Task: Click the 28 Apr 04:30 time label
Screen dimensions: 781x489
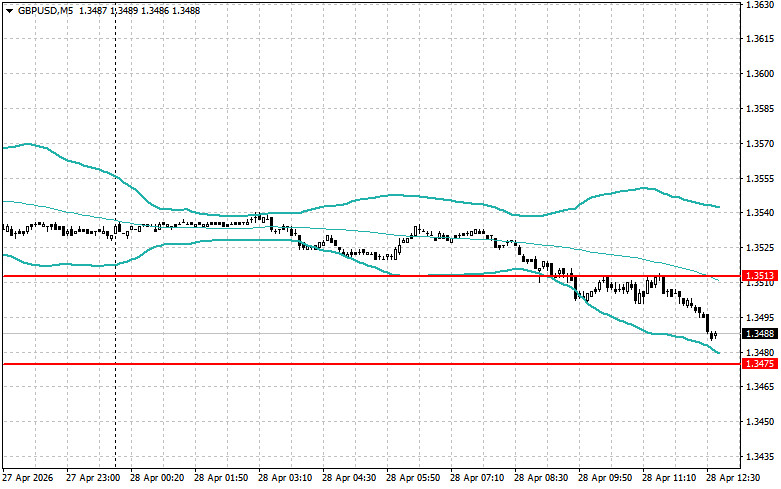Action: pyautogui.click(x=349, y=478)
